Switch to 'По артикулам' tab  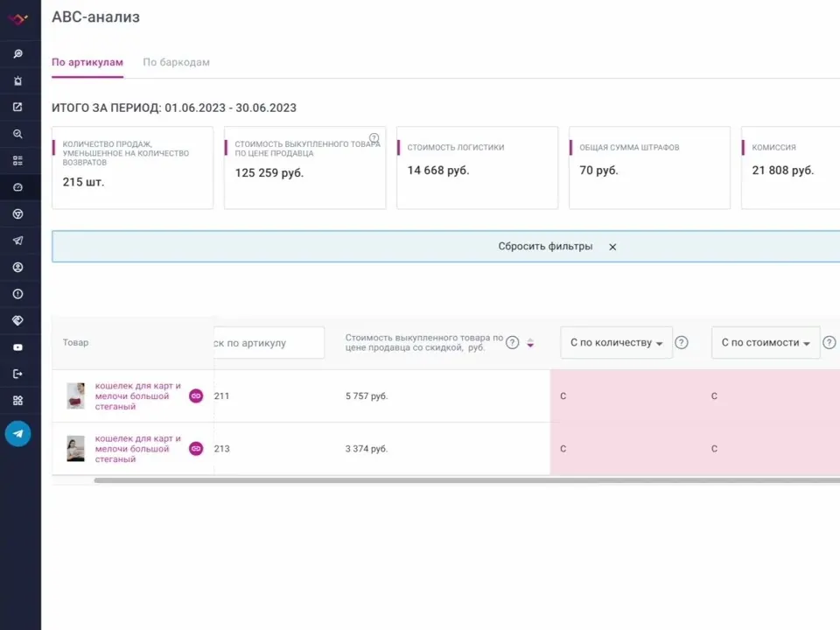(87, 62)
